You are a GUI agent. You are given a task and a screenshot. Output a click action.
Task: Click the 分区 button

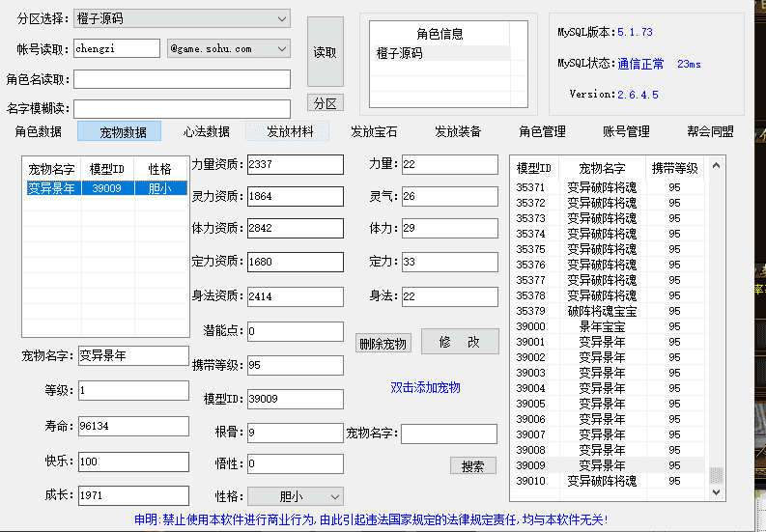point(326,103)
